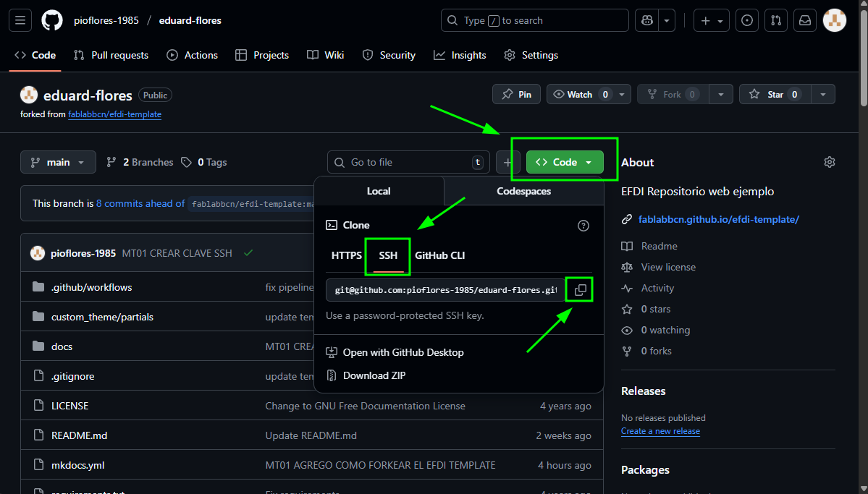
Task: Open the star lists dropdown arrow
Action: [823, 94]
